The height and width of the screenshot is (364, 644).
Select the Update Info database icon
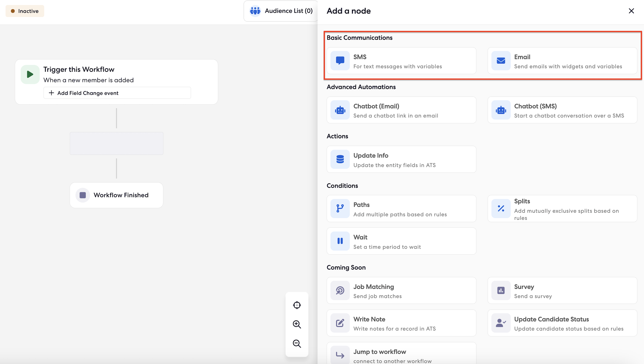[x=340, y=159]
